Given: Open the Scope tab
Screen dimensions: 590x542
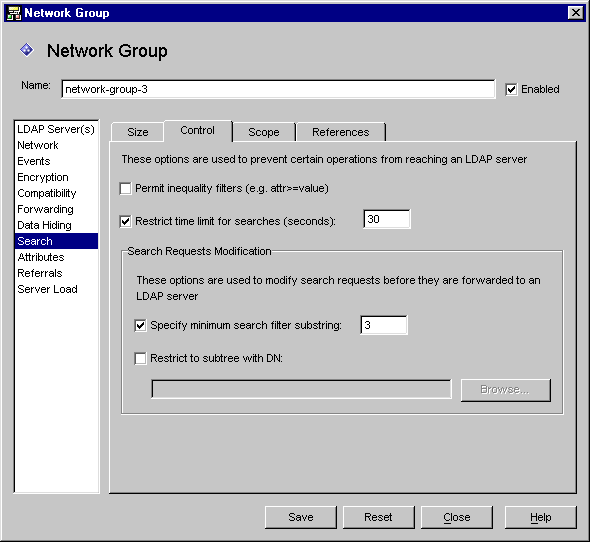Looking at the screenshot, I should pos(264,132).
